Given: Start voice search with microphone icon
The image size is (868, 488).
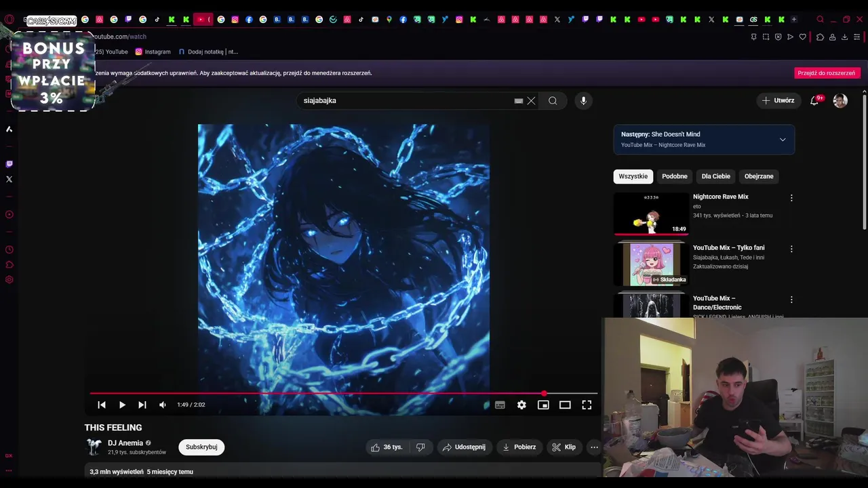Looking at the screenshot, I should (583, 101).
